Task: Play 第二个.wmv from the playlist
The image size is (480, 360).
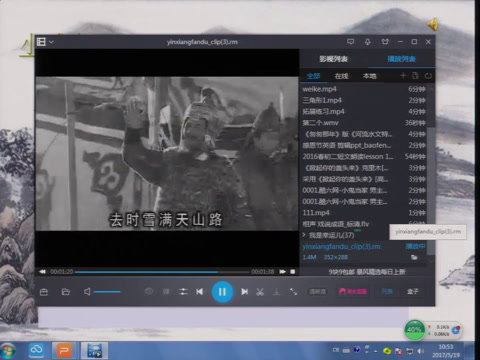Action: click(x=363, y=123)
